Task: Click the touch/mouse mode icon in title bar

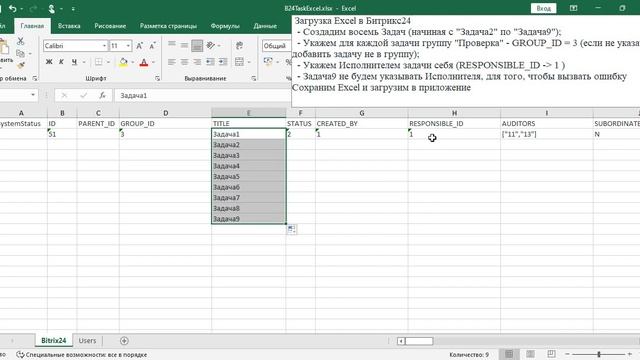Action: point(51,8)
